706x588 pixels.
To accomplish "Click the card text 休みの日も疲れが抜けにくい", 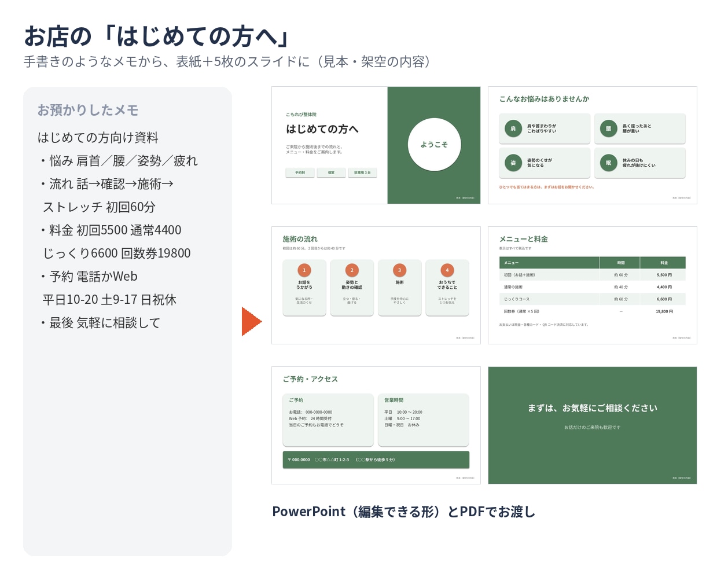I will click(x=639, y=163).
